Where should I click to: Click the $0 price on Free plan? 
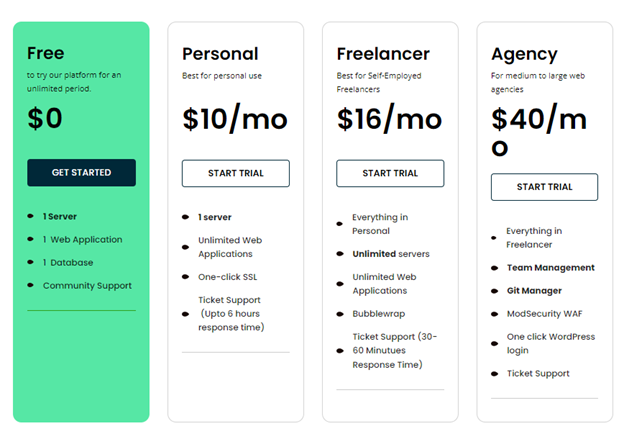(45, 118)
